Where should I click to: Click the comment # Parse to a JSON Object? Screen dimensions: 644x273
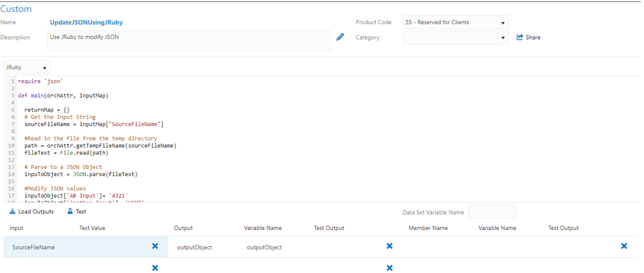coord(63,167)
